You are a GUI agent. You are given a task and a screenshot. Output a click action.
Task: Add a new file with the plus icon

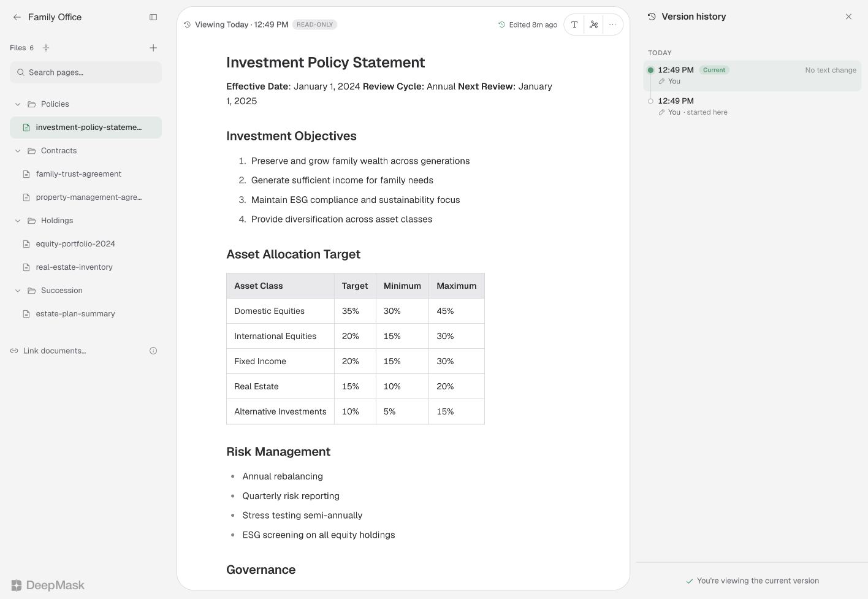(x=153, y=48)
